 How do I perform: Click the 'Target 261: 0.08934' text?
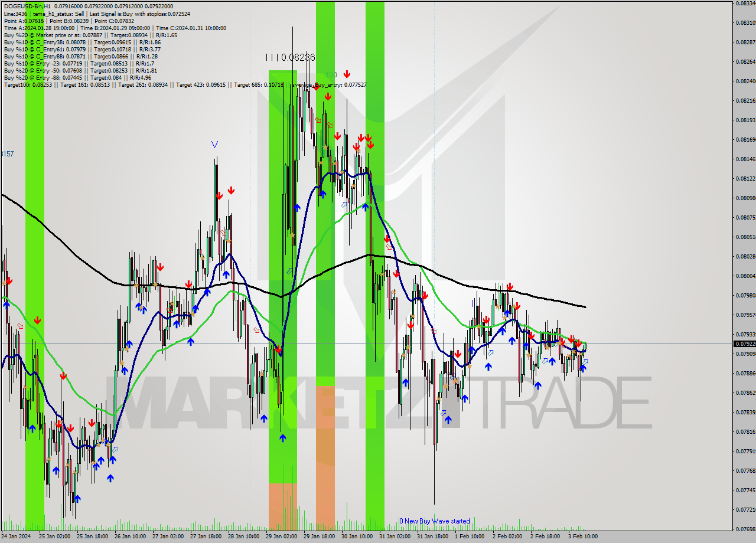pos(142,85)
